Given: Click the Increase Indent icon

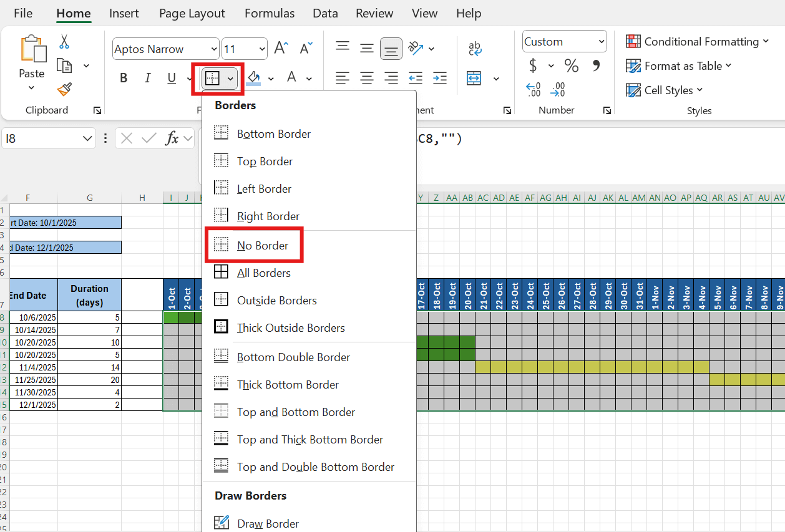Looking at the screenshot, I should coord(440,78).
